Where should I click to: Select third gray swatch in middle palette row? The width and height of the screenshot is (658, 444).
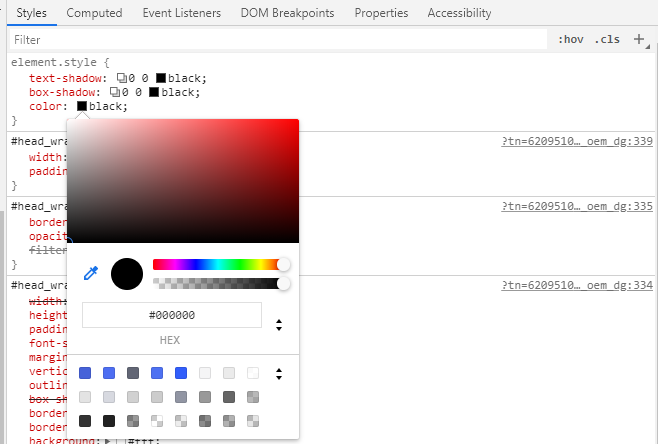[133, 397]
